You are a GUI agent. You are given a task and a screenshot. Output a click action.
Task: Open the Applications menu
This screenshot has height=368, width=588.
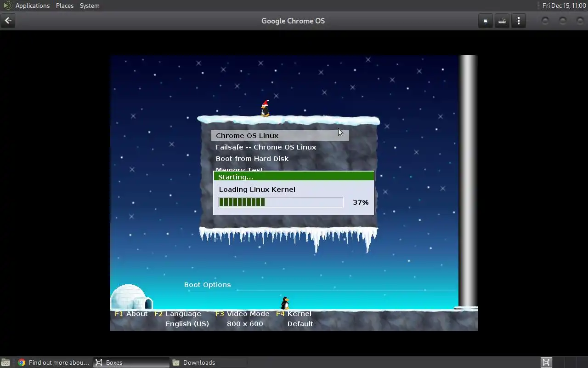click(32, 6)
